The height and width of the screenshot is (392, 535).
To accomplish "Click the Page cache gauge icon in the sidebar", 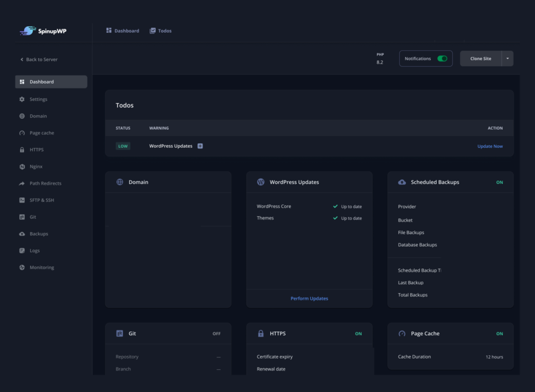I will [22, 132].
